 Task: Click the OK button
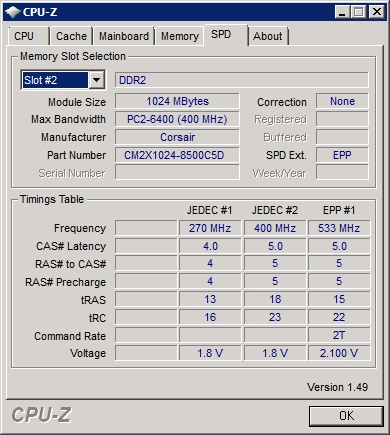[346, 416]
